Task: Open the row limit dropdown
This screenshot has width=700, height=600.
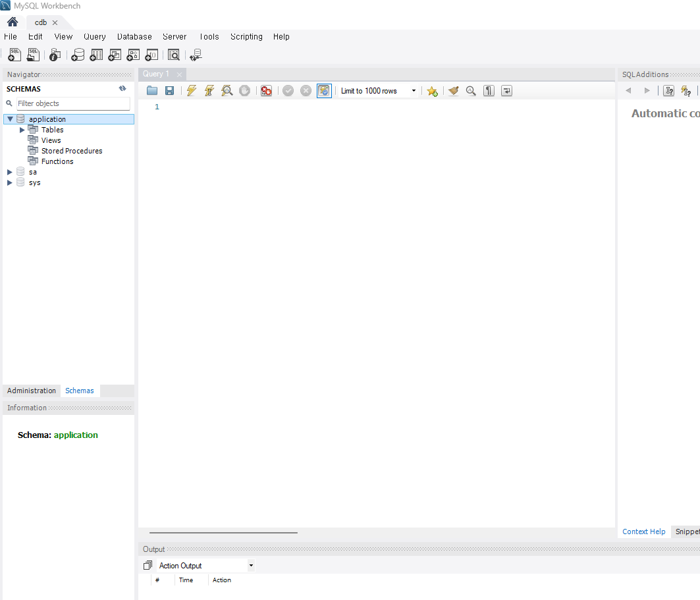Action: pos(414,91)
